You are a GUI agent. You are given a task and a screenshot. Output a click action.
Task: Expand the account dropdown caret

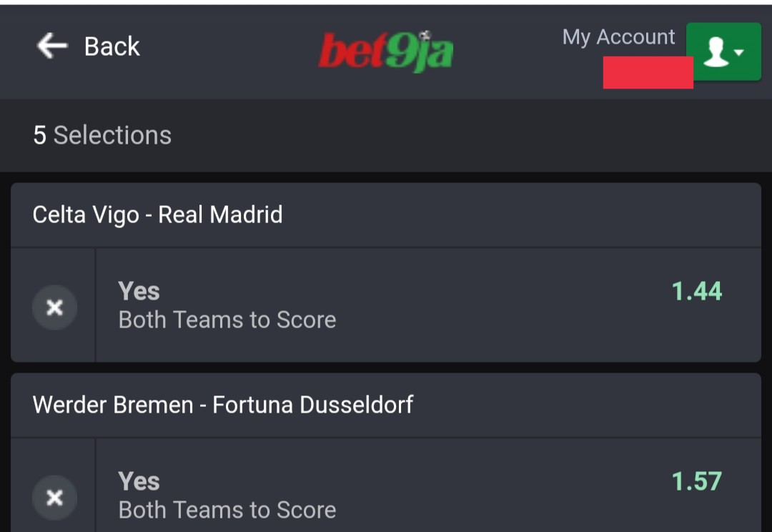(x=738, y=51)
